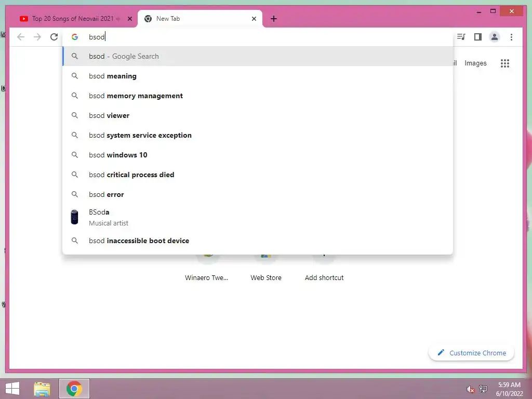
Task: Open the network tray icon
Action: [x=483, y=389]
